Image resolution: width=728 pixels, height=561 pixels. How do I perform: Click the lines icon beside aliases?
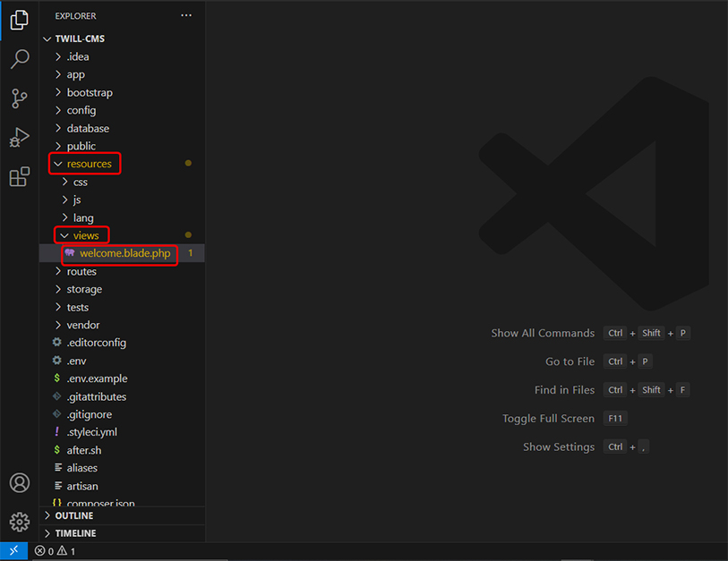coord(58,468)
